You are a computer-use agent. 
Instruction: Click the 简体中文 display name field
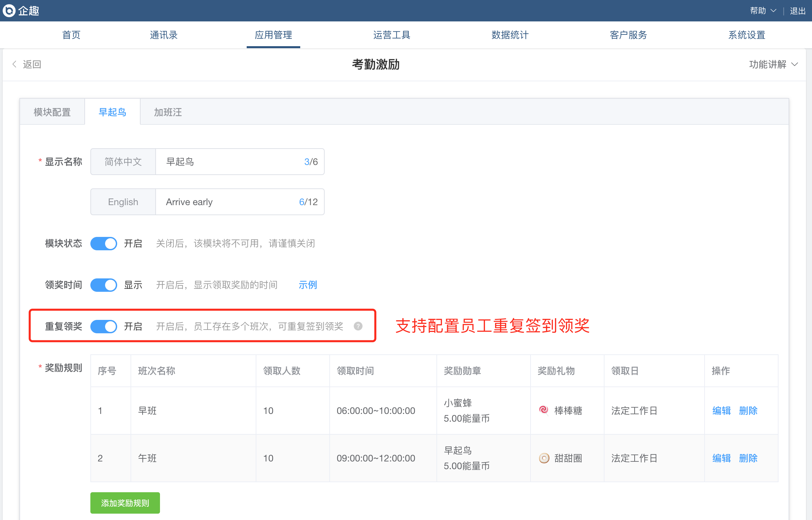tap(230, 162)
